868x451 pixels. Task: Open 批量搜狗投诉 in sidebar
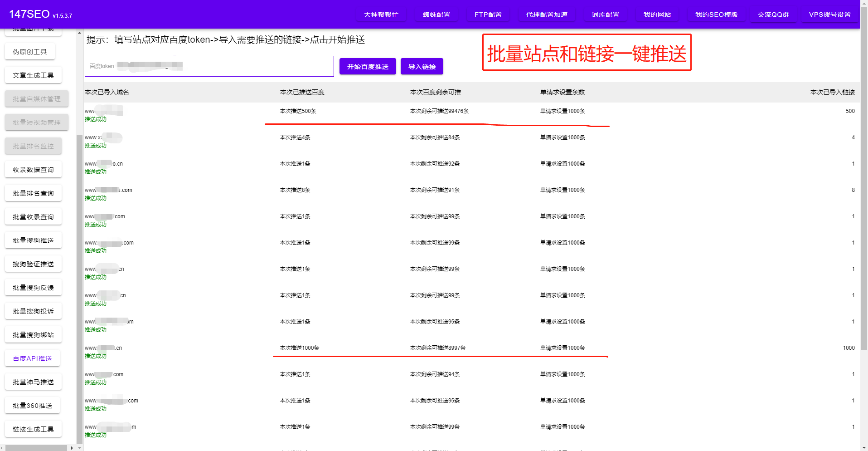(x=33, y=311)
